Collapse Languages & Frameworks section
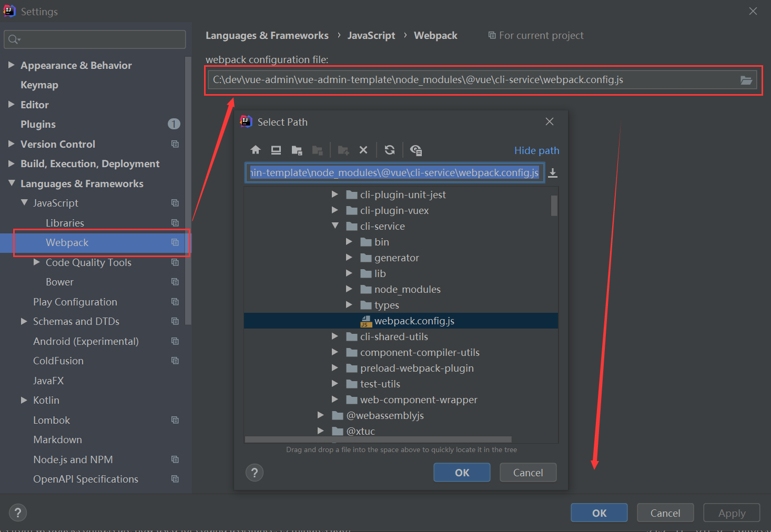Viewport: 771px width, 532px height. pos(12,183)
